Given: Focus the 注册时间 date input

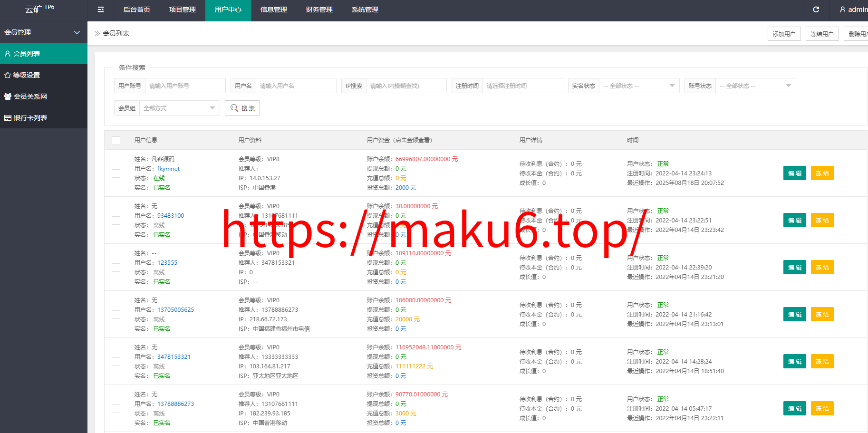Looking at the screenshot, I should pyautogui.click(x=523, y=86).
